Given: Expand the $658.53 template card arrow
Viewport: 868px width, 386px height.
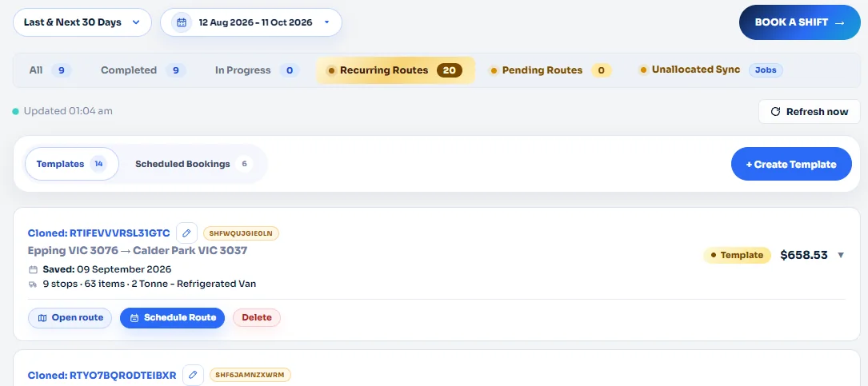Looking at the screenshot, I should click(841, 255).
